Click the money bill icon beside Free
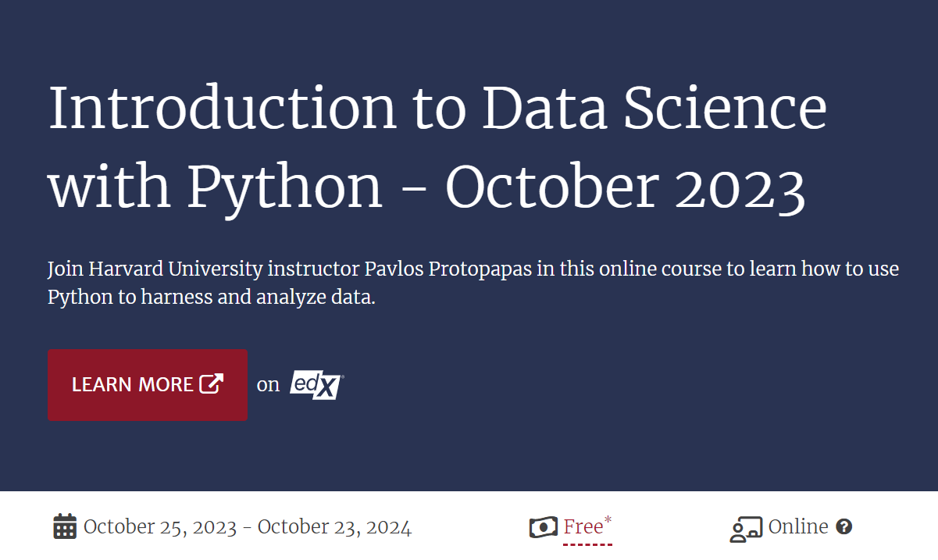The width and height of the screenshot is (938, 560). pos(544,527)
